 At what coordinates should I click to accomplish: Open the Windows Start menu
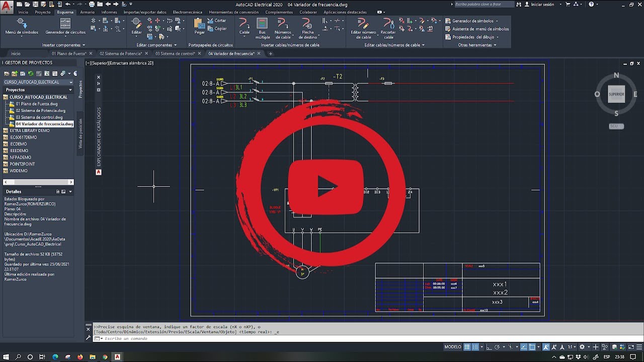coord(6,357)
